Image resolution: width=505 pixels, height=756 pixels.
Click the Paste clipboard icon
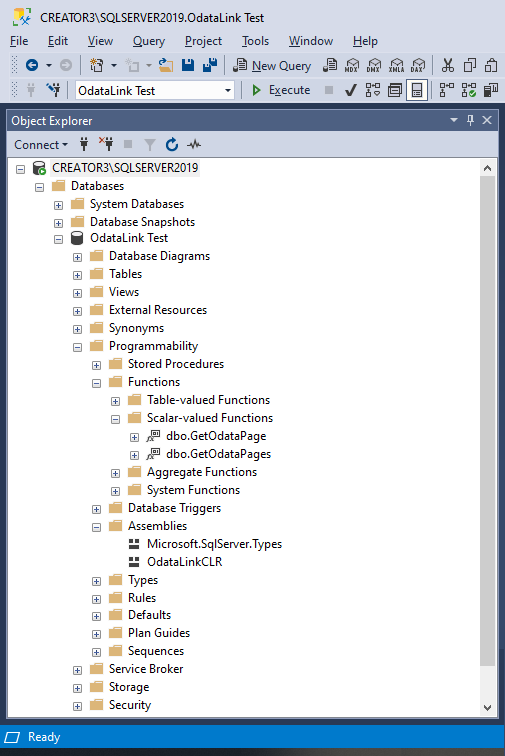pyautogui.click(x=491, y=65)
